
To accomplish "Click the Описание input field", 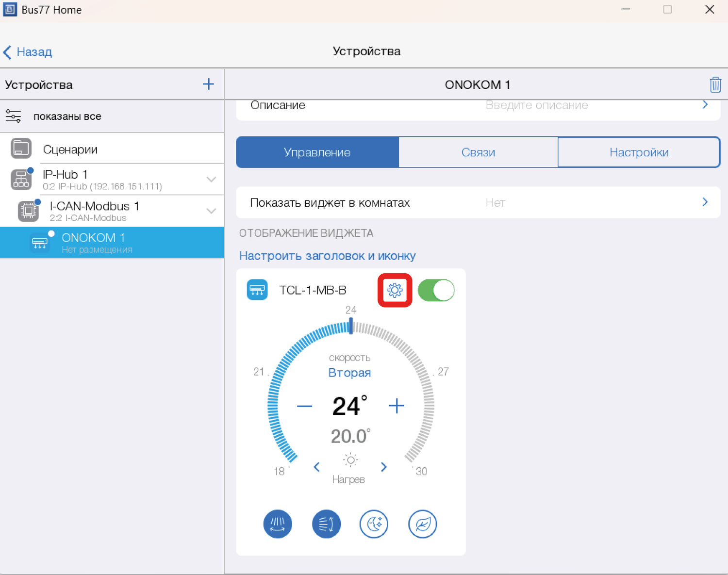I will (x=536, y=106).
